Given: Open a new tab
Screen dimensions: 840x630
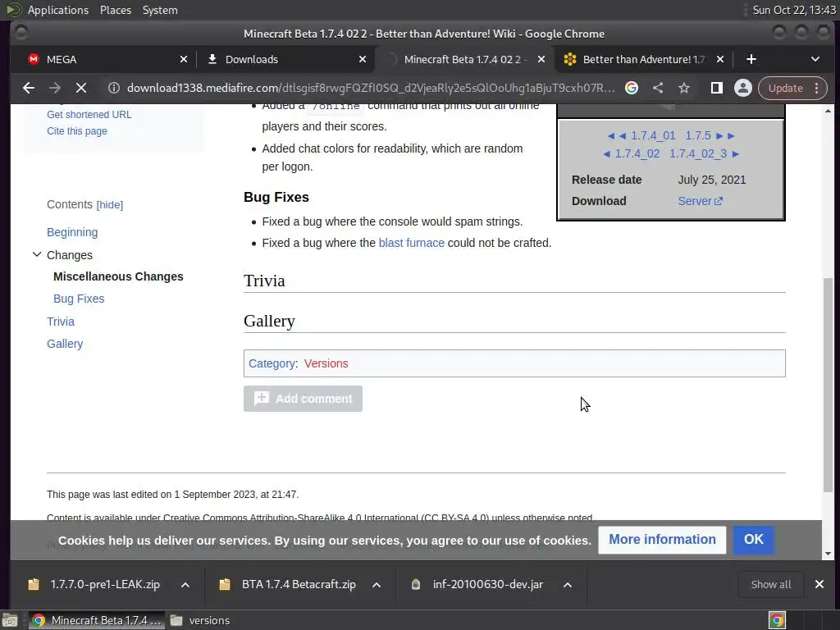Looking at the screenshot, I should 751,59.
